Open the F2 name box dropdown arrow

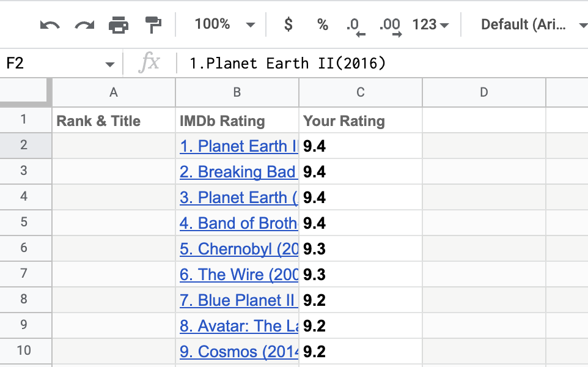point(110,64)
